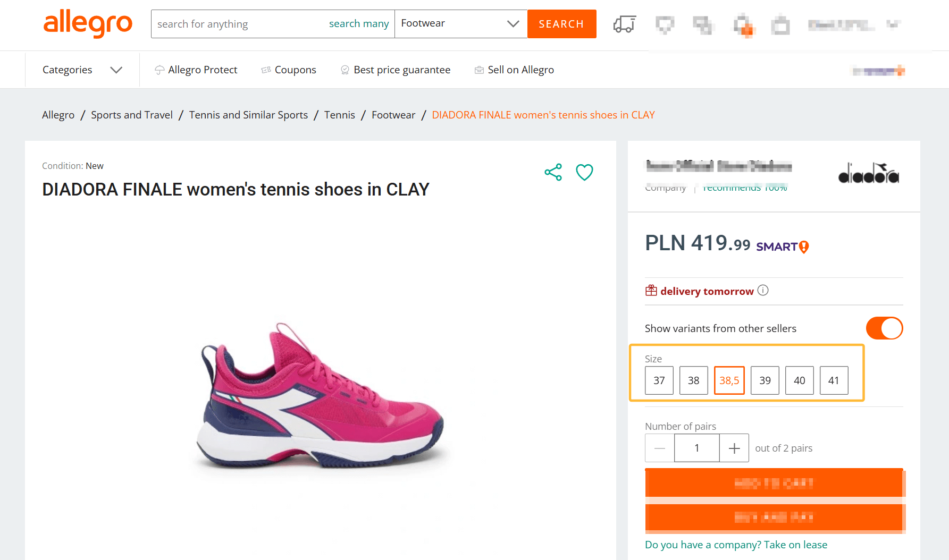Share this product via share icon

[553, 172]
